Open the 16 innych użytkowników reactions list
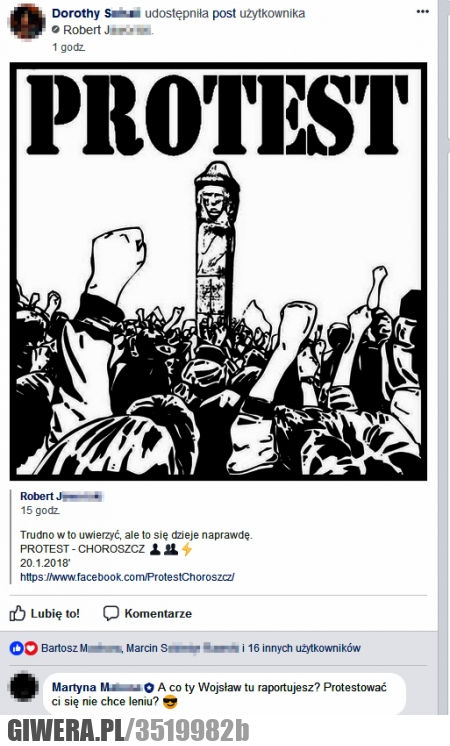This screenshot has height=746, width=450. 304,648
